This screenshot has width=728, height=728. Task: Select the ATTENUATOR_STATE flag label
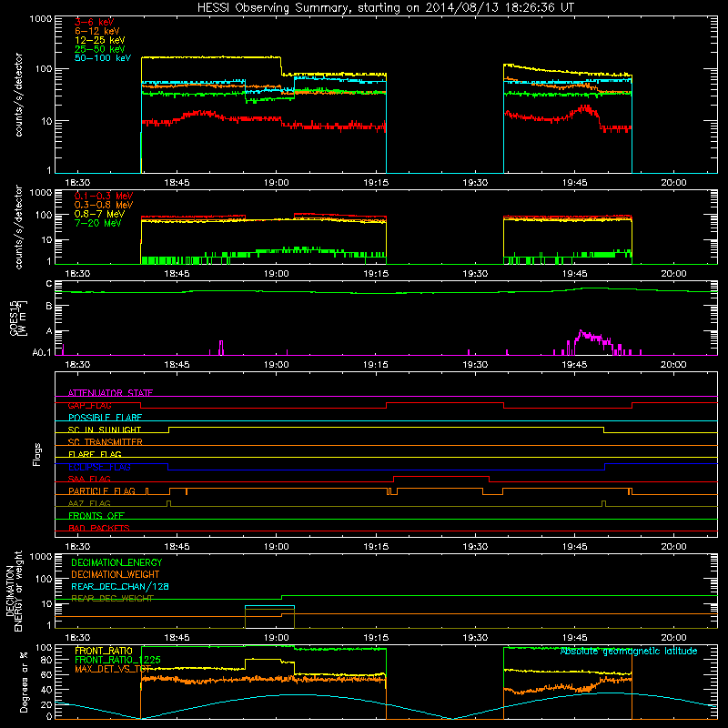[x=110, y=393]
